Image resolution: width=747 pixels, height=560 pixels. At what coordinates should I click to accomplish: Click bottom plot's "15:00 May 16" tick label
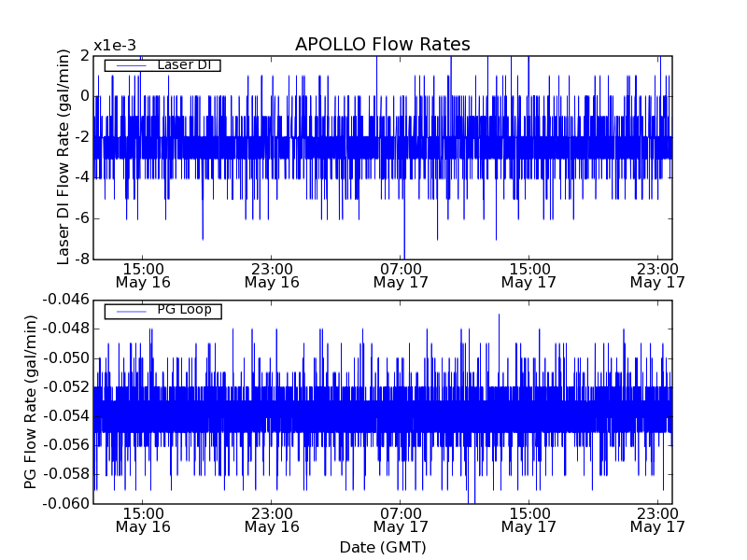pyautogui.click(x=143, y=519)
